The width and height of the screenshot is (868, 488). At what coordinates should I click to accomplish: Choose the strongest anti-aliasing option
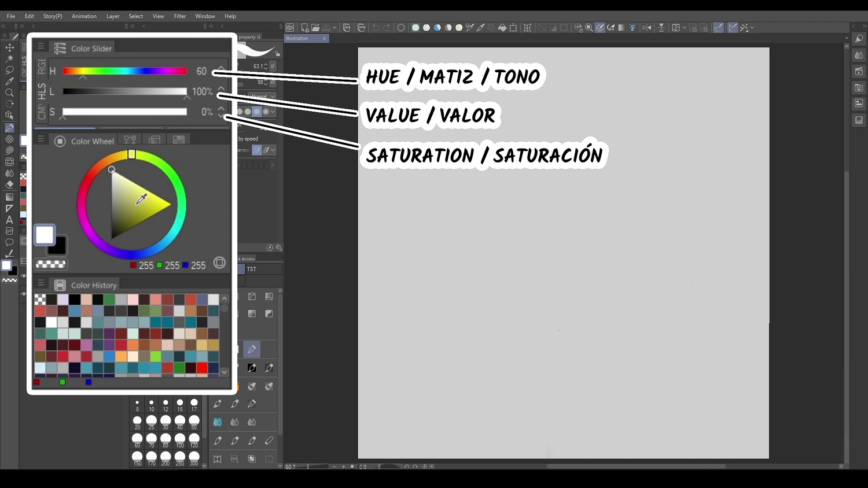click(266, 112)
